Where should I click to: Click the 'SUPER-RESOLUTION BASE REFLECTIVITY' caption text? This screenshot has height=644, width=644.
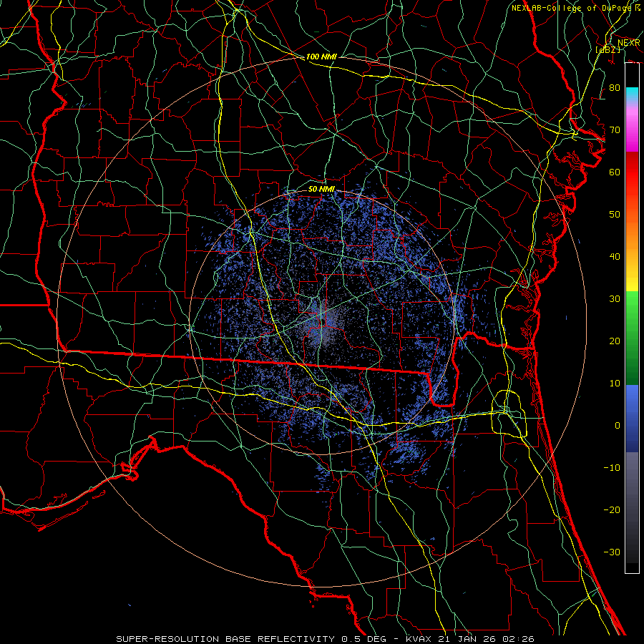click(225, 639)
